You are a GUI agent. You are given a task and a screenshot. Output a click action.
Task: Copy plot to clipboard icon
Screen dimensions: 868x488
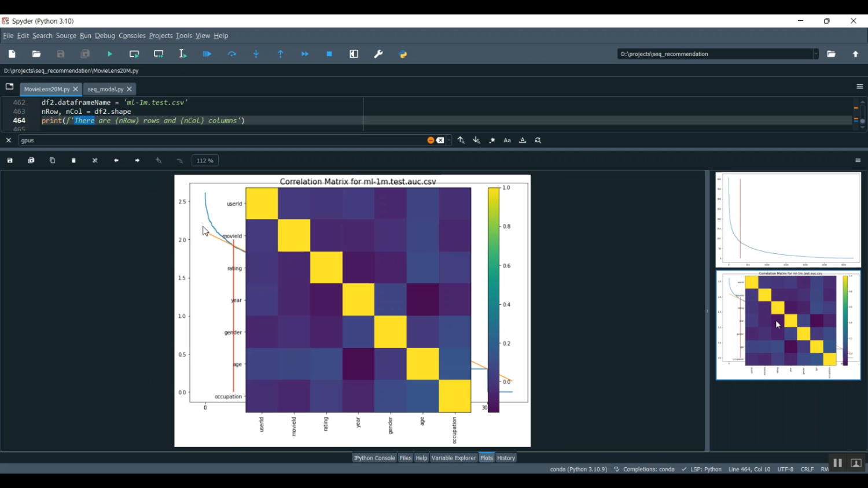click(53, 161)
